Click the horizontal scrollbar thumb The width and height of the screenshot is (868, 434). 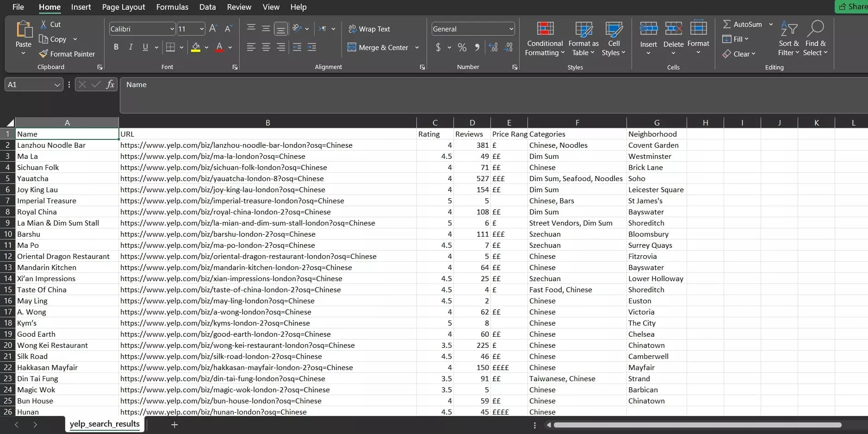click(x=697, y=425)
